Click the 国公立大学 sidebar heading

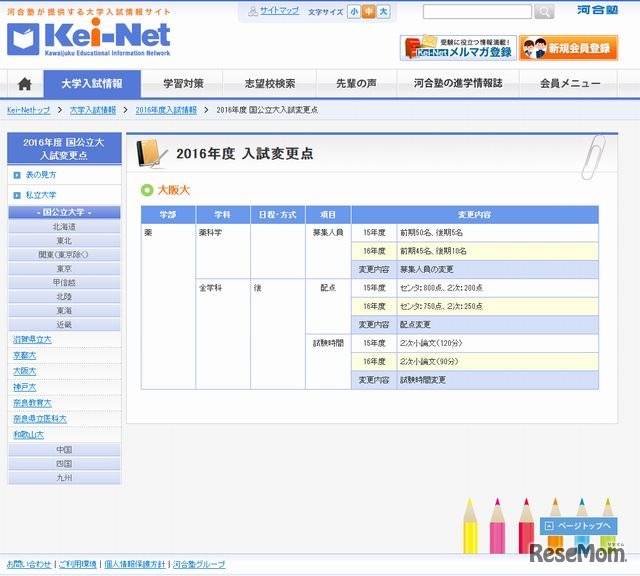pyautogui.click(x=64, y=212)
